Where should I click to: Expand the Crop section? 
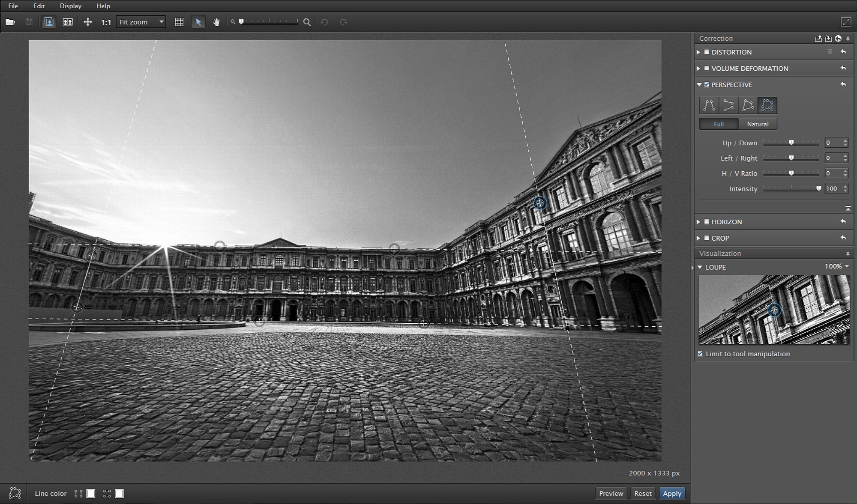click(x=699, y=238)
